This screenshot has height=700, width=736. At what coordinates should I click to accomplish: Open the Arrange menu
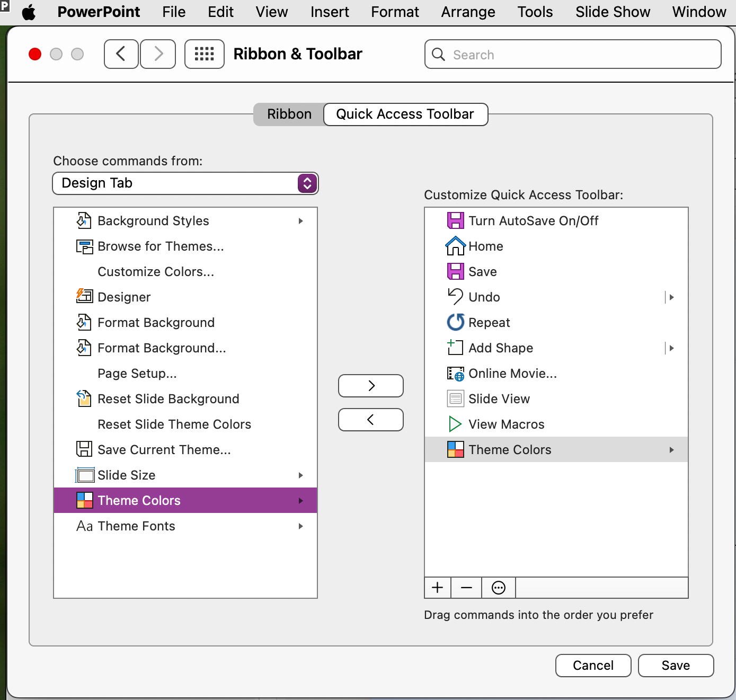(468, 12)
